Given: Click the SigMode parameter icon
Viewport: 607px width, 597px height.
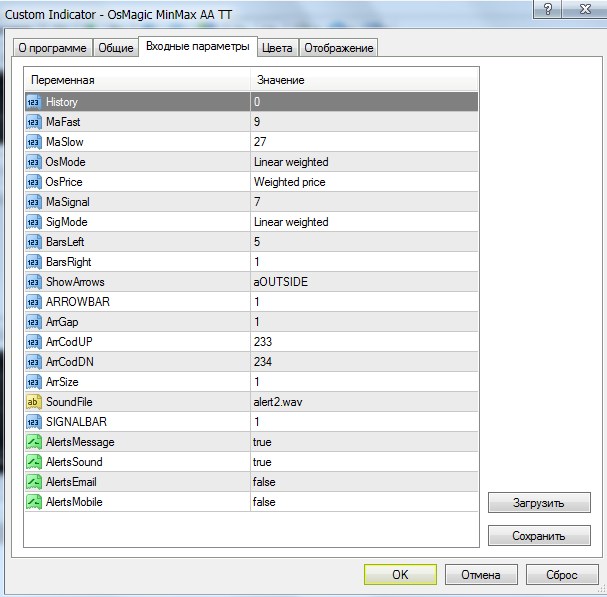Looking at the screenshot, I should [x=34, y=222].
